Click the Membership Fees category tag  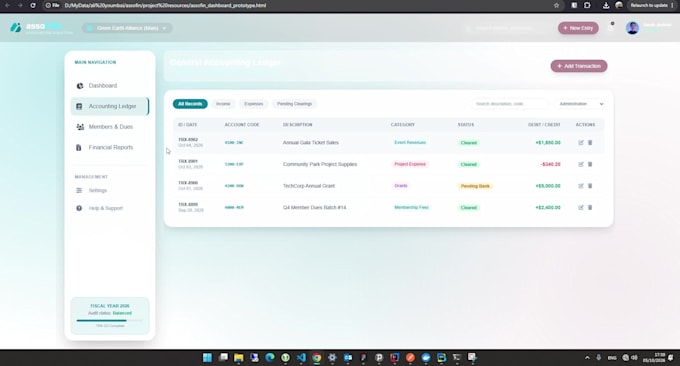point(411,208)
